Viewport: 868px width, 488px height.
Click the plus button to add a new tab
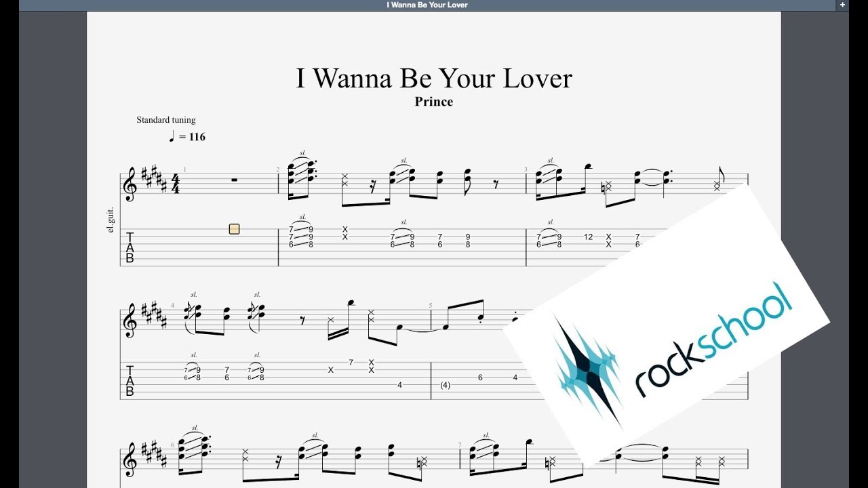point(842,5)
